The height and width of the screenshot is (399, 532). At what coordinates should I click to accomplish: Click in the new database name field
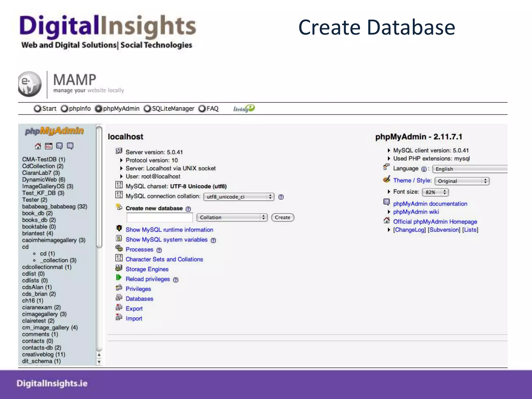(160, 217)
